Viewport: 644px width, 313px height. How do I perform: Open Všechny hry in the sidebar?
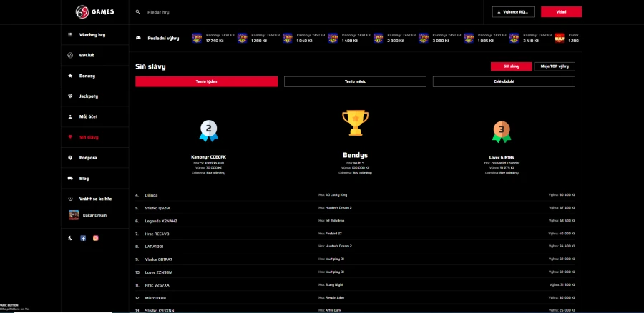click(x=92, y=35)
